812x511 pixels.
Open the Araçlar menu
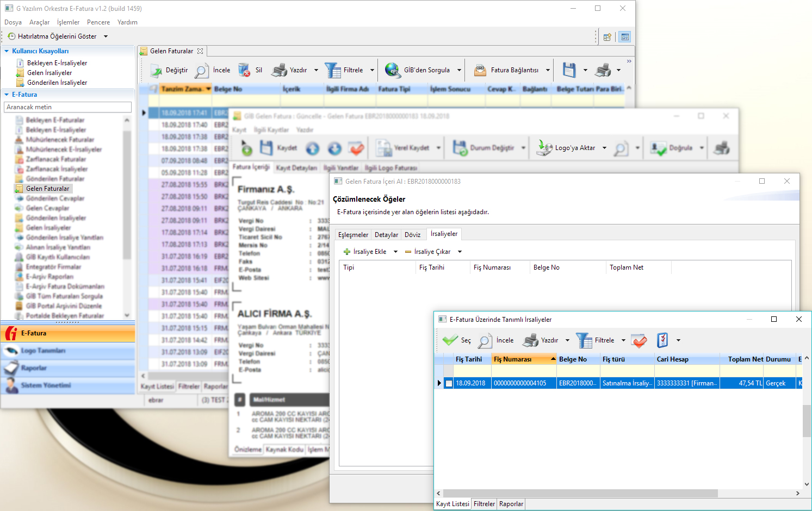tap(39, 22)
